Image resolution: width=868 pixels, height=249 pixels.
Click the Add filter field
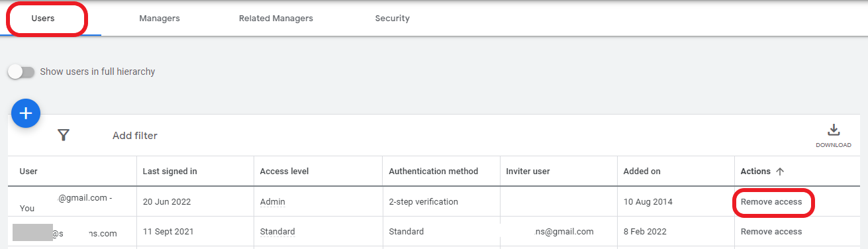point(135,136)
